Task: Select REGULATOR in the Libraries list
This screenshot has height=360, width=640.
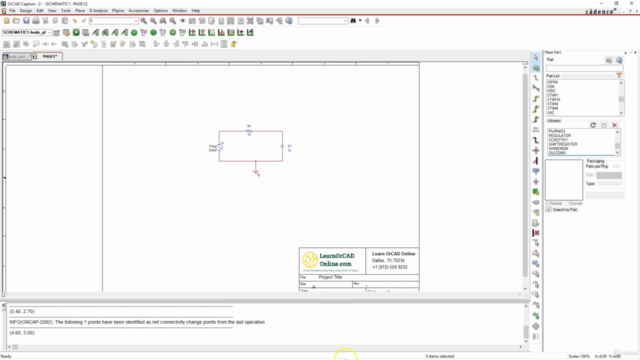Action: 560,136
